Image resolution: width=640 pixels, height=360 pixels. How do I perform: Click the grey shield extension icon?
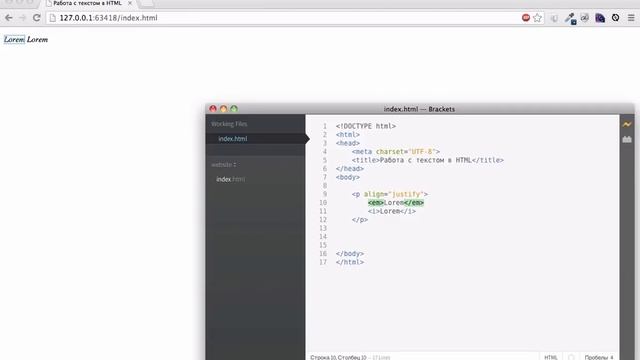(554, 18)
